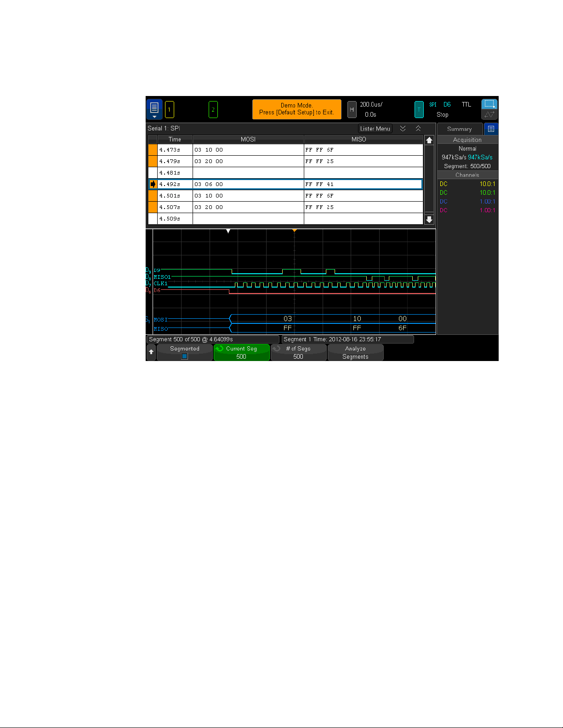Click the 200.0us/ timebase value
This screenshot has width=563, height=728.
tap(371, 105)
